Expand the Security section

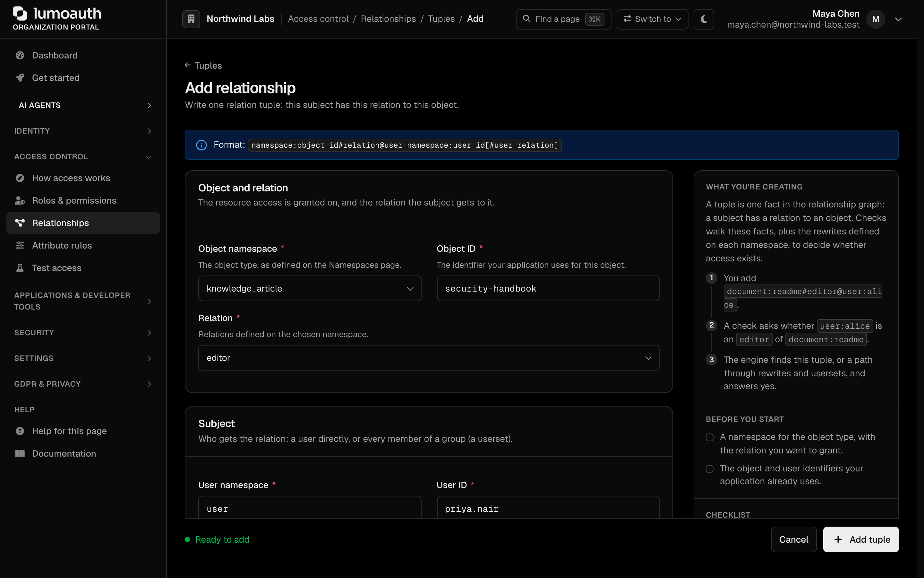[x=83, y=332]
